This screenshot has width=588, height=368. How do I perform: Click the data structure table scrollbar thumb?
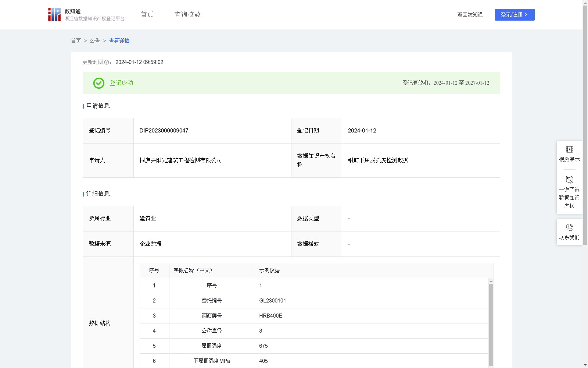[491, 325]
